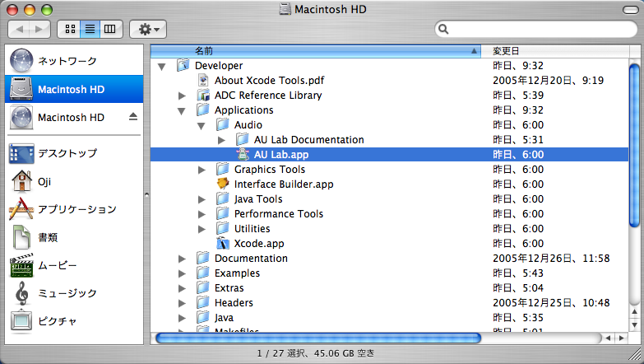
Task: Open the Oji home folder icon
Action: click(21, 181)
